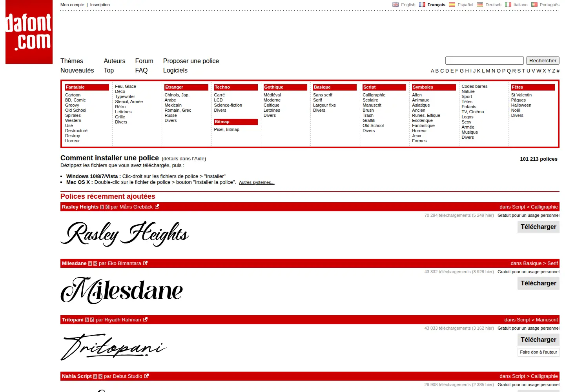Click the Français flag icon
This screenshot has height=392, width=565.
pos(422,5)
